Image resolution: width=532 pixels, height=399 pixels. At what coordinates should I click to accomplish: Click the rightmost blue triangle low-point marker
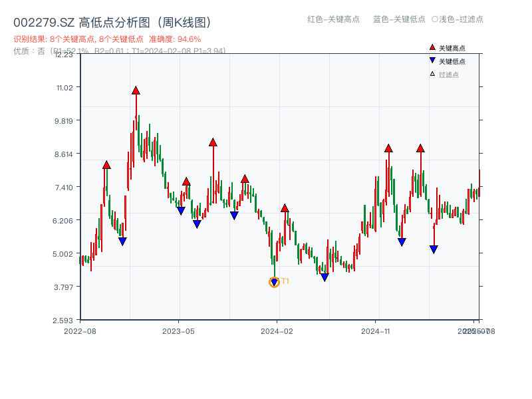click(x=434, y=248)
